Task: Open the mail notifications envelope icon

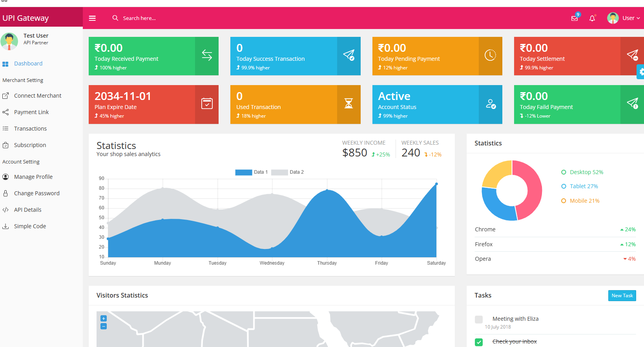Action: pyautogui.click(x=575, y=18)
